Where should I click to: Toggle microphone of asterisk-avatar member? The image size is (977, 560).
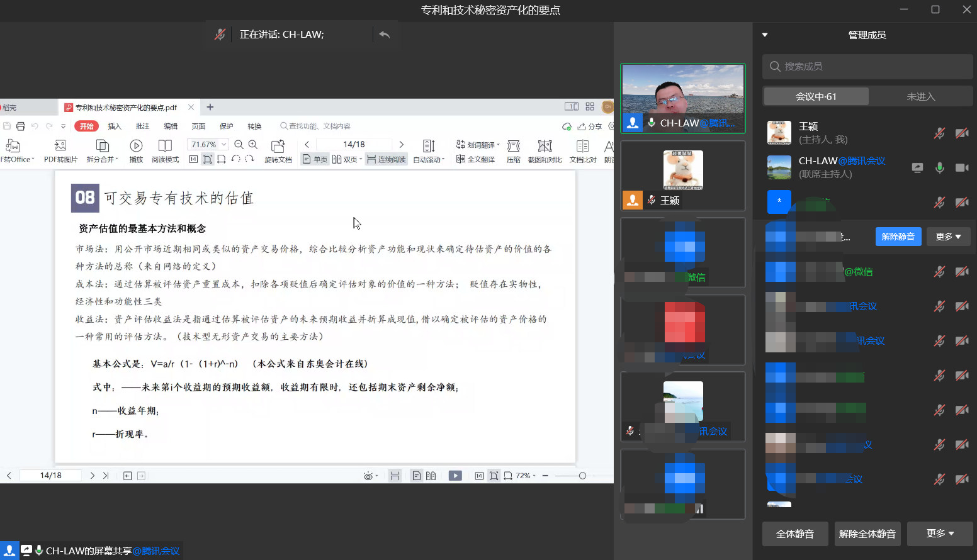(939, 202)
